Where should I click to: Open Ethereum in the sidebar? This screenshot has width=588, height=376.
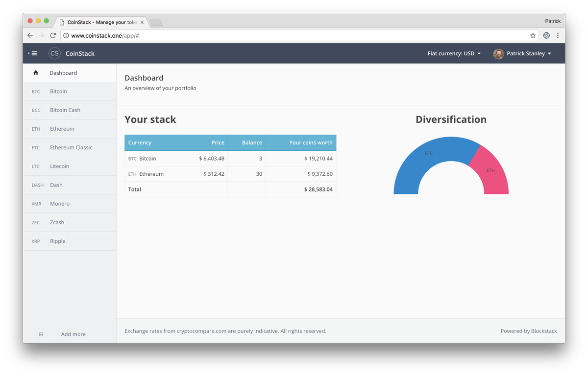[70, 129]
